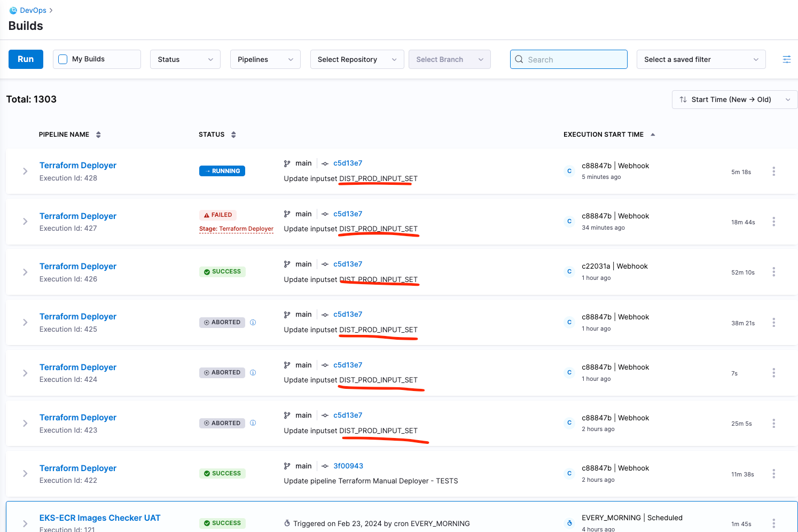
Task: Open Terraform Deployer execution 428 link
Action: point(78,166)
